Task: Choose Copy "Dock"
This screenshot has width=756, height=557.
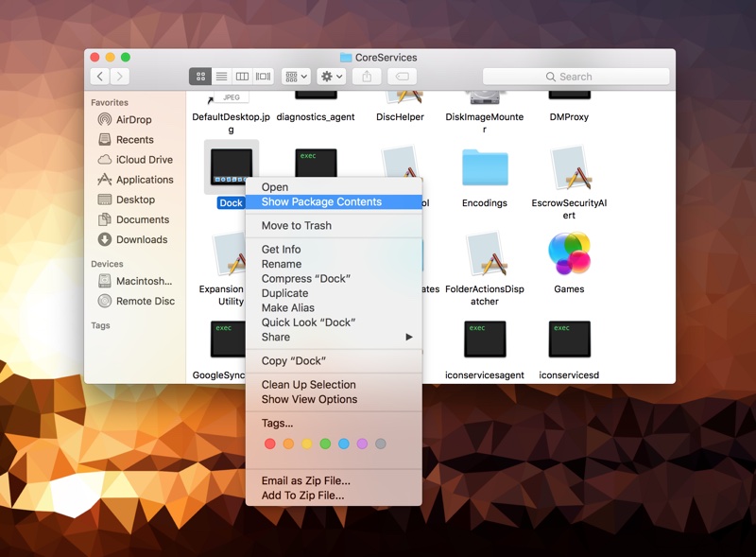Action: 334,360
